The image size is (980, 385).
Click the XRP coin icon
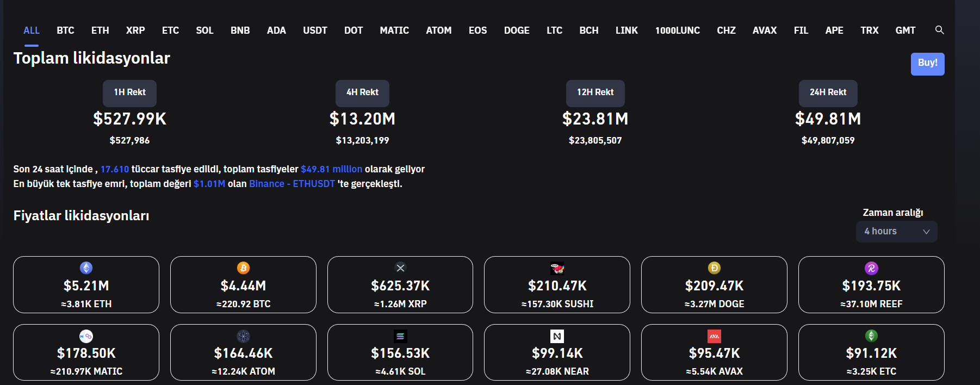pyautogui.click(x=400, y=268)
